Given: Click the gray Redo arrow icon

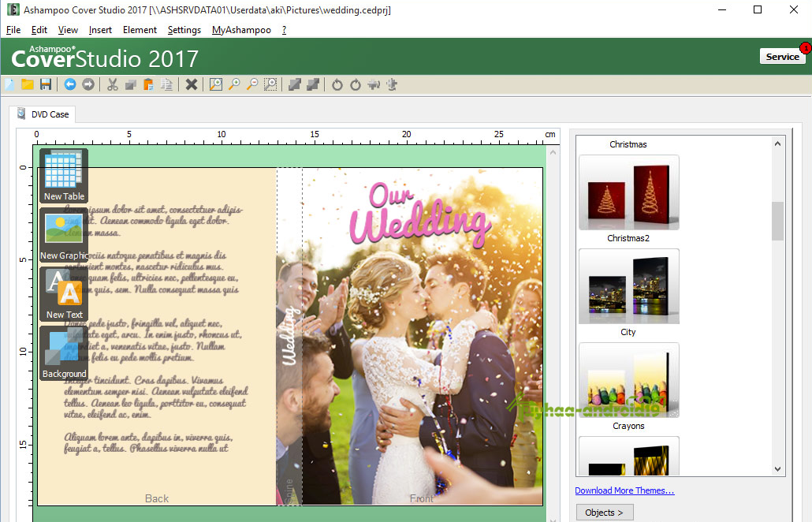Looking at the screenshot, I should coord(88,84).
